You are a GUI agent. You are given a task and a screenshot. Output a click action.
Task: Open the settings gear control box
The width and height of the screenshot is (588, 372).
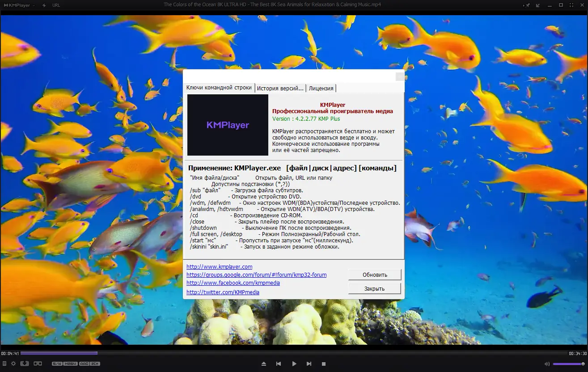click(13, 364)
